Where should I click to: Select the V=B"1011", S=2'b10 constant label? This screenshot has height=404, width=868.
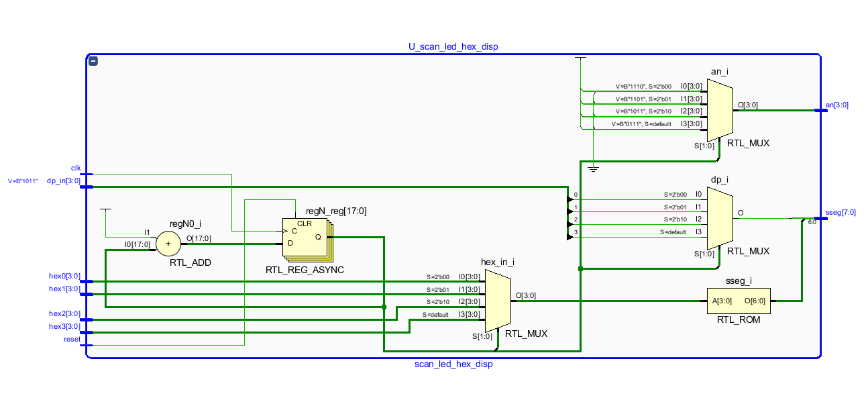click(x=643, y=111)
